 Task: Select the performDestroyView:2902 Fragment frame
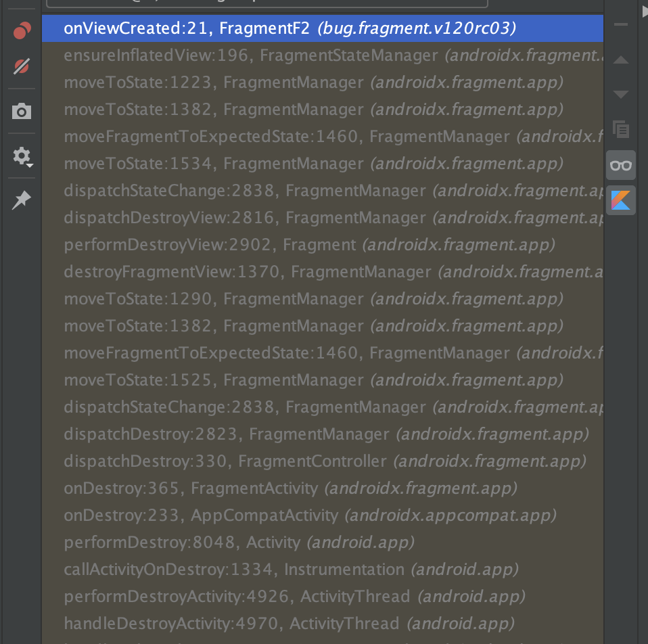click(309, 244)
